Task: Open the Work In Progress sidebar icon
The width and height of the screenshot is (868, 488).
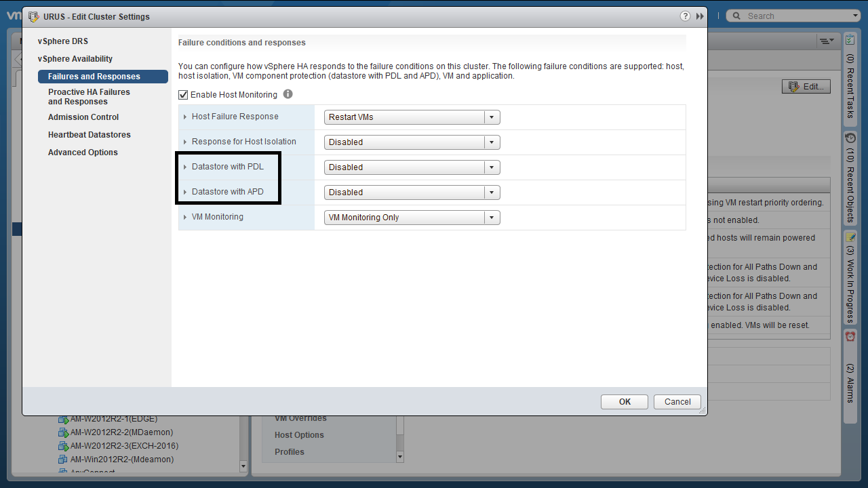Action: pos(850,237)
